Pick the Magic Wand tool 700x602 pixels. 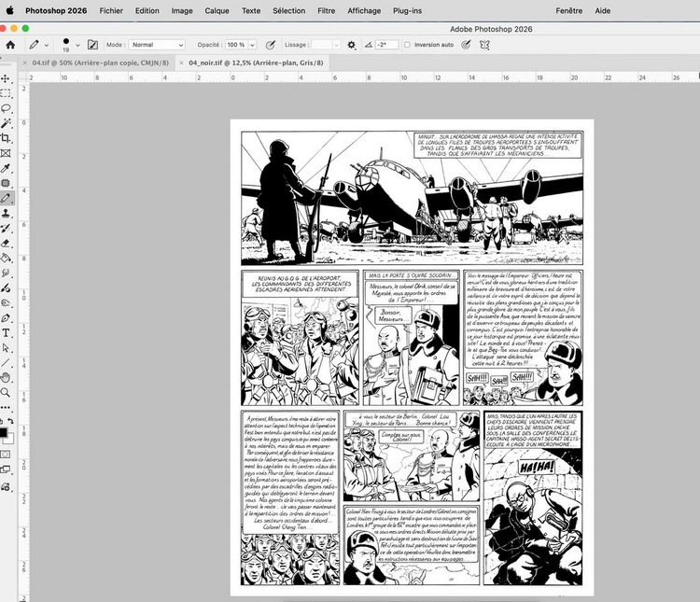6,123
